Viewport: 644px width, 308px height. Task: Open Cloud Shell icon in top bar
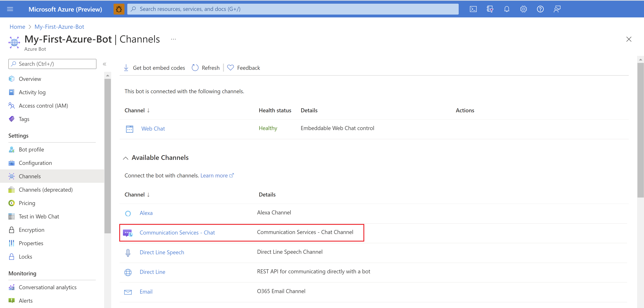click(x=473, y=9)
